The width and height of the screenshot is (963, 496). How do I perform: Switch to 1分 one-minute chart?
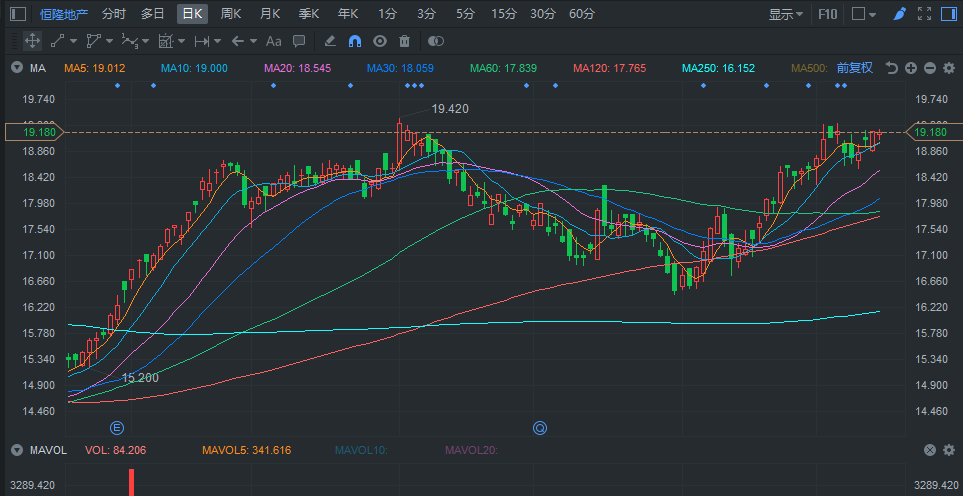click(387, 14)
